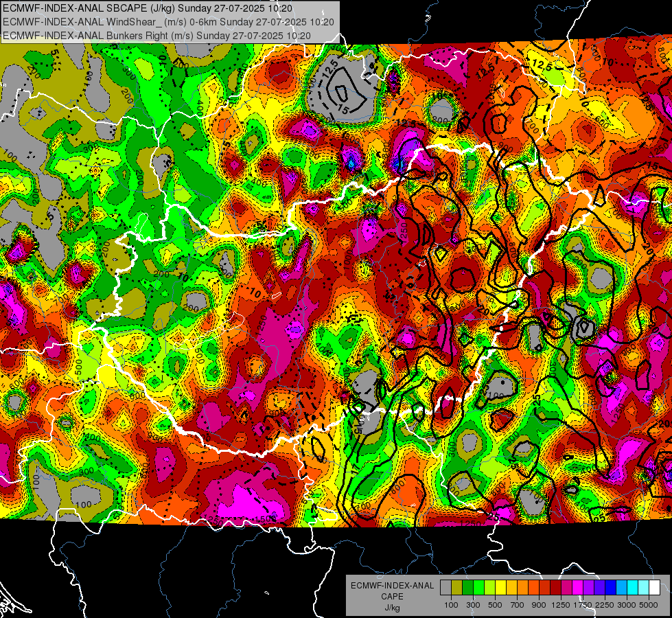Click the 100 tick label in the legend

(x=451, y=605)
